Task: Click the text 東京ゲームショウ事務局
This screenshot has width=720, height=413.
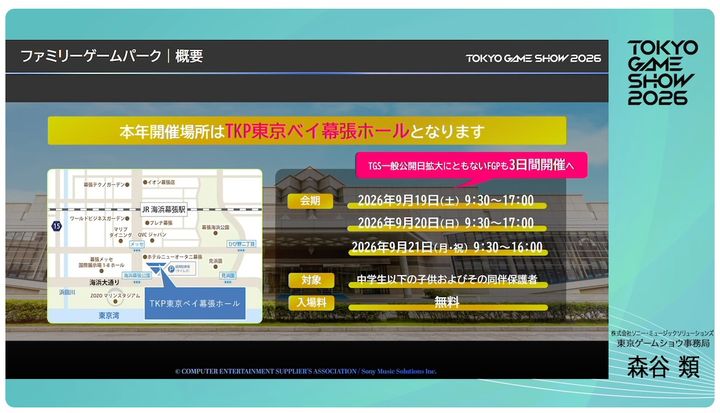Action: pyautogui.click(x=663, y=343)
